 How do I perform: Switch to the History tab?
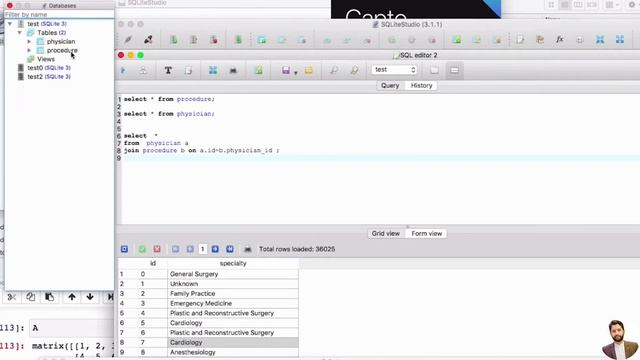tap(421, 85)
